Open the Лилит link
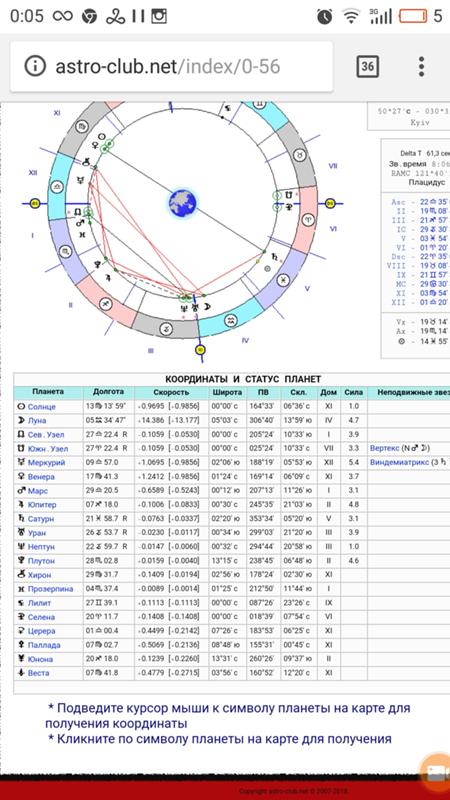450x800 pixels. pos(39,603)
